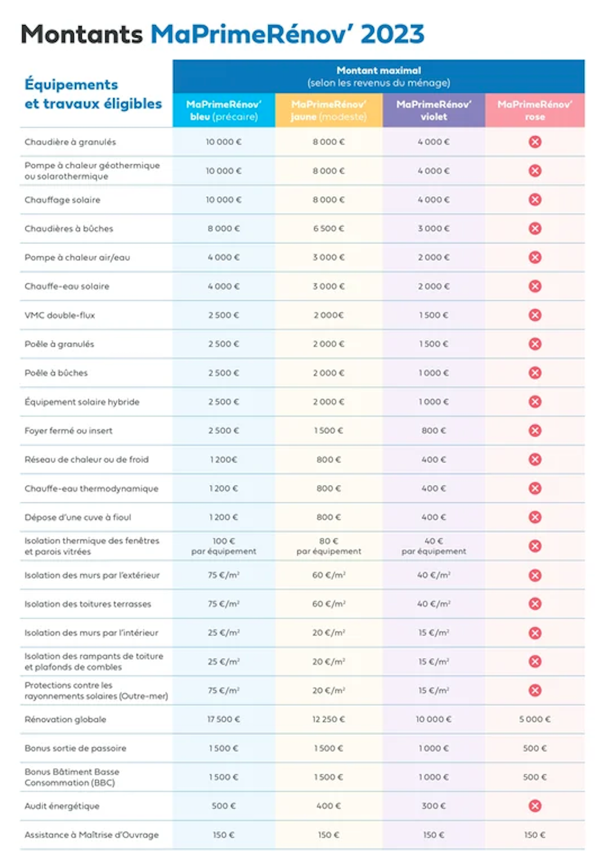The width and height of the screenshot is (603, 868).
Task: Click the red X icon for Foyer fermé ou insert
Action: tap(535, 430)
